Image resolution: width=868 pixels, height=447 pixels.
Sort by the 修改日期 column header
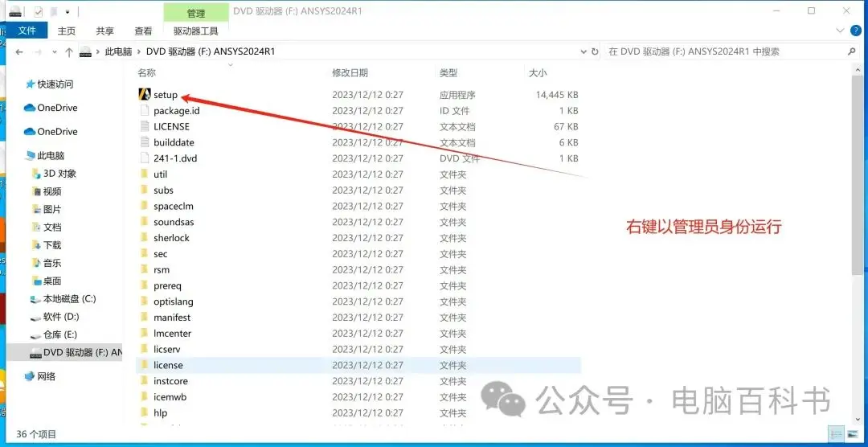click(x=350, y=72)
